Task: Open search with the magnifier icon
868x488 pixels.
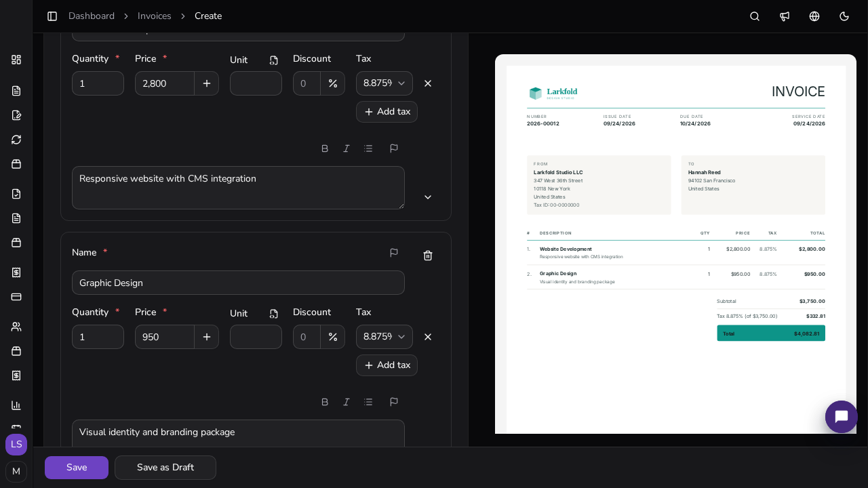Action: [755, 16]
